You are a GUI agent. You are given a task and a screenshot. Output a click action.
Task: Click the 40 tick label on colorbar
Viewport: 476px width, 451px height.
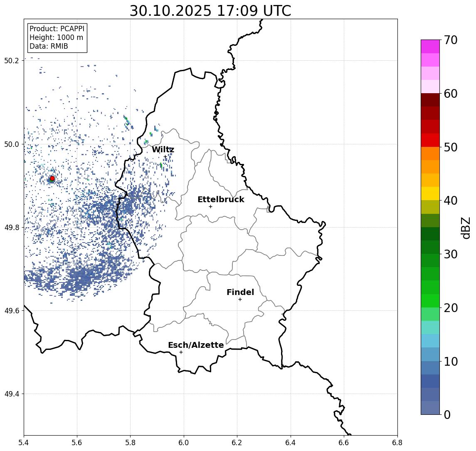tap(451, 201)
